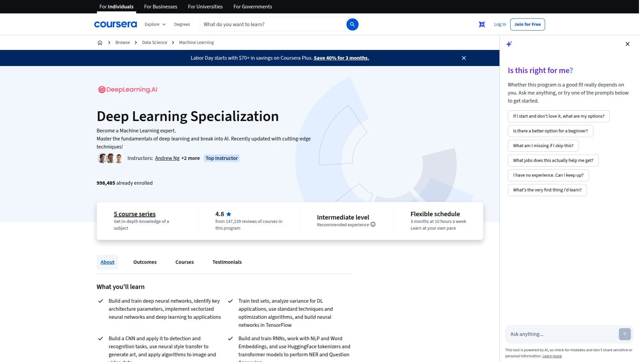Click the sparkle icon atop the assistant panel

pyautogui.click(x=509, y=44)
